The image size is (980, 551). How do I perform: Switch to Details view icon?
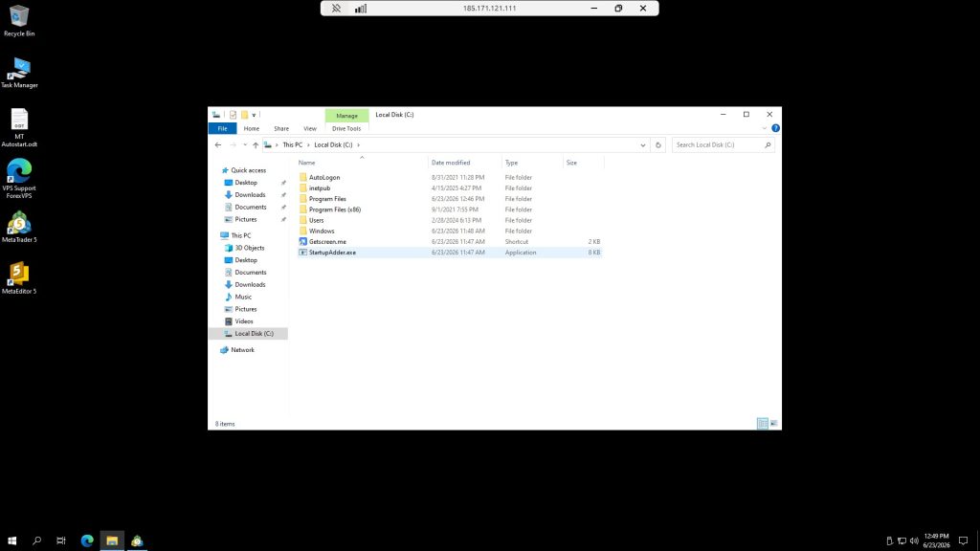tap(763, 424)
